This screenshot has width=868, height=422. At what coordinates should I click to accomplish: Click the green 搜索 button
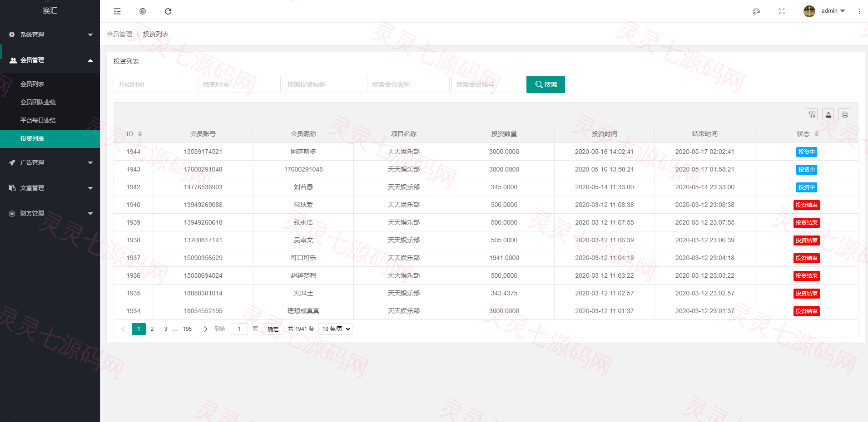tap(546, 84)
